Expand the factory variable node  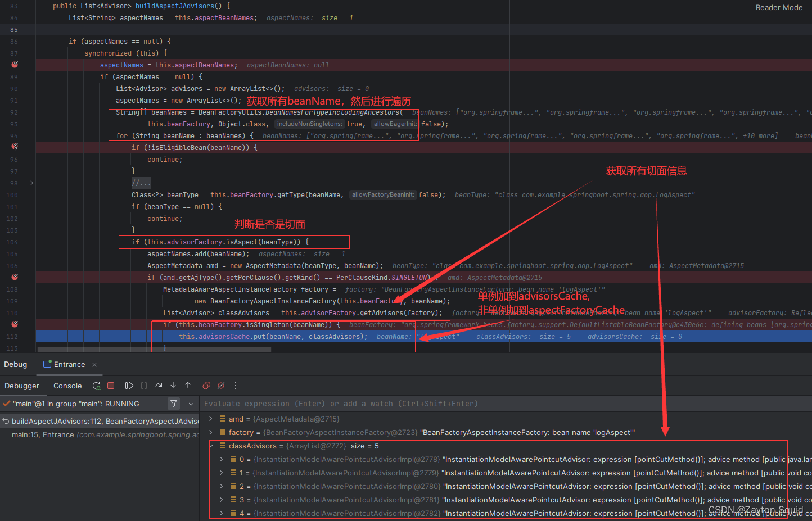click(211, 432)
